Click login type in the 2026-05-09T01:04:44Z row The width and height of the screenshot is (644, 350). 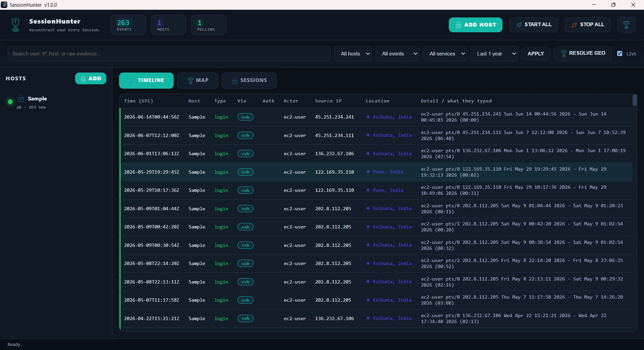tap(221, 209)
